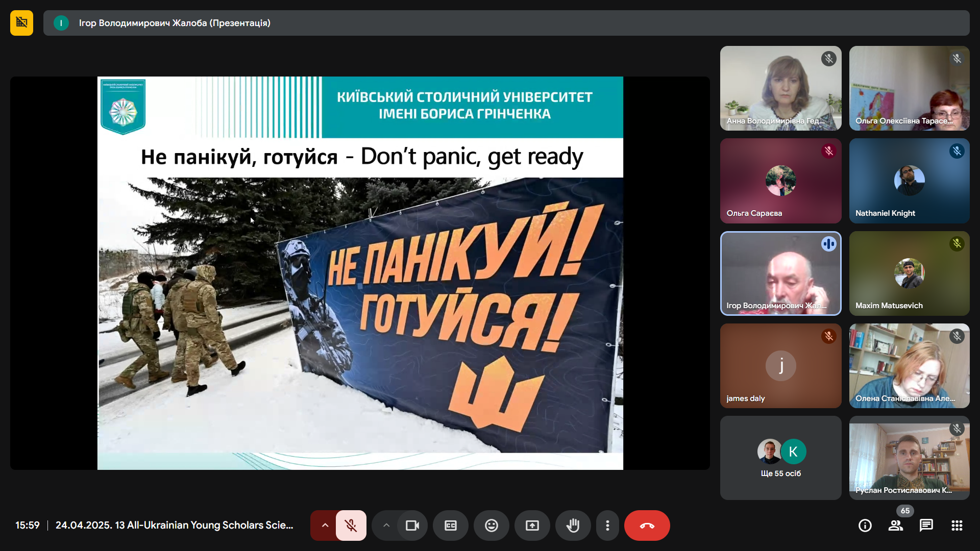Expand audio settings chevron
The image size is (980, 551).
[325, 525]
